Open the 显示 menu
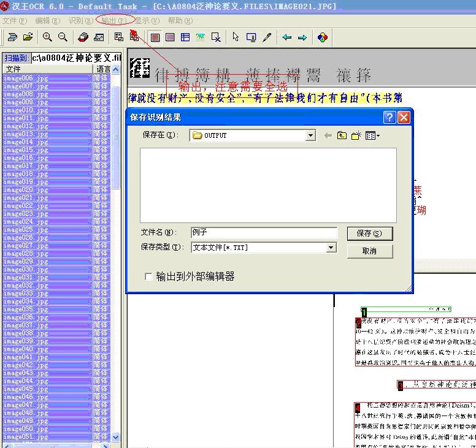 click(147, 21)
